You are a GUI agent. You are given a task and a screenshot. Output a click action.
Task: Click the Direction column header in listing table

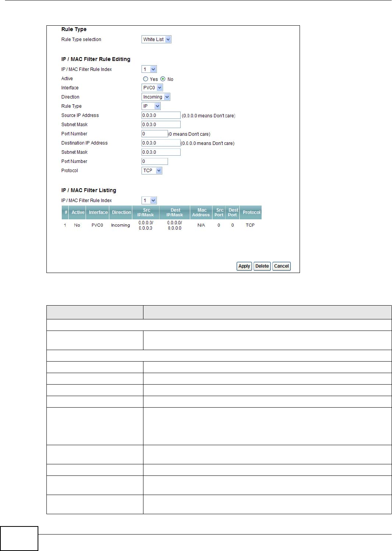click(122, 212)
